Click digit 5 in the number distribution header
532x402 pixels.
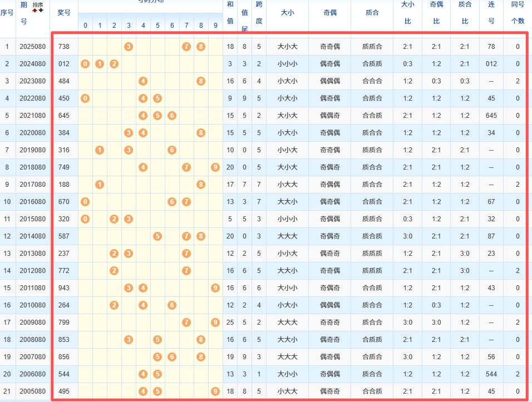pos(157,26)
